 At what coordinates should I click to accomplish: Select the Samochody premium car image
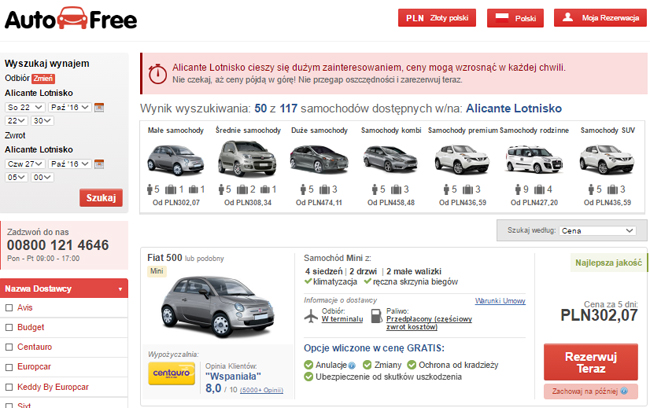(461, 158)
